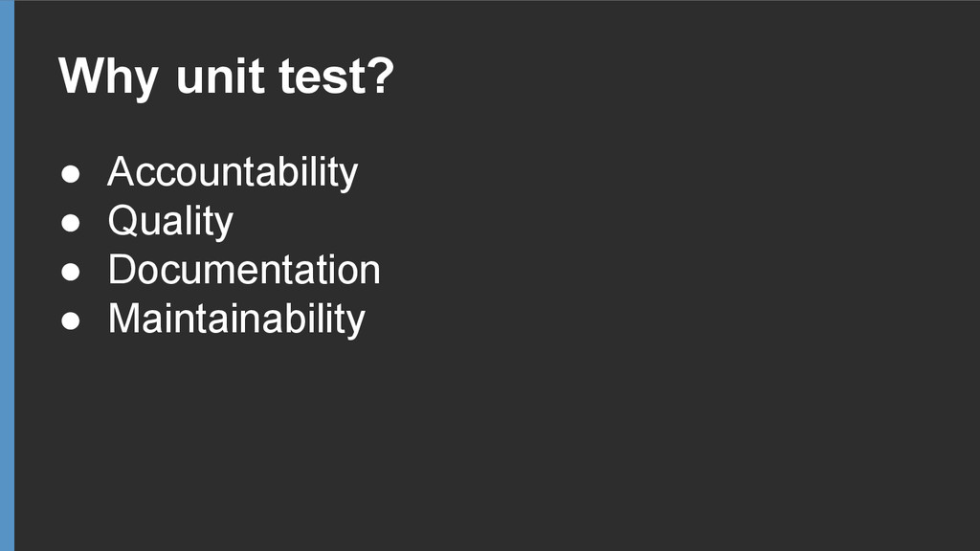The width and height of the screenshot is (980, 551).
Task: Click the capital M in Maintainability
Action: point(125,319)
